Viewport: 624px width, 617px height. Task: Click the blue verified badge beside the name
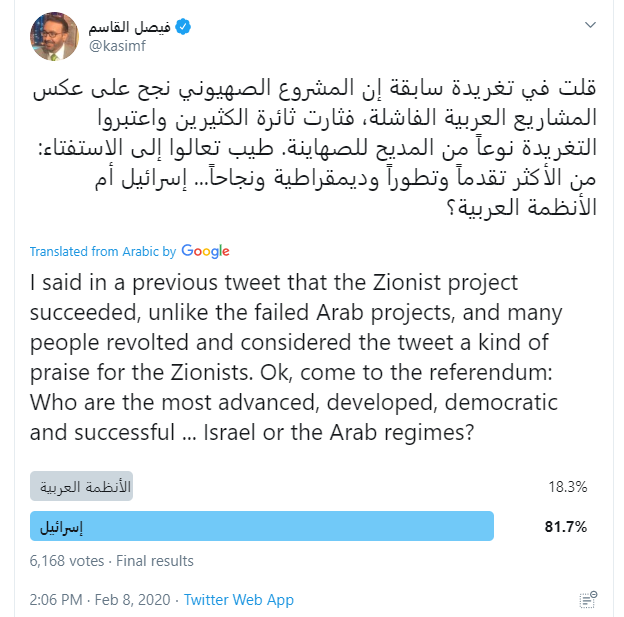183,27
